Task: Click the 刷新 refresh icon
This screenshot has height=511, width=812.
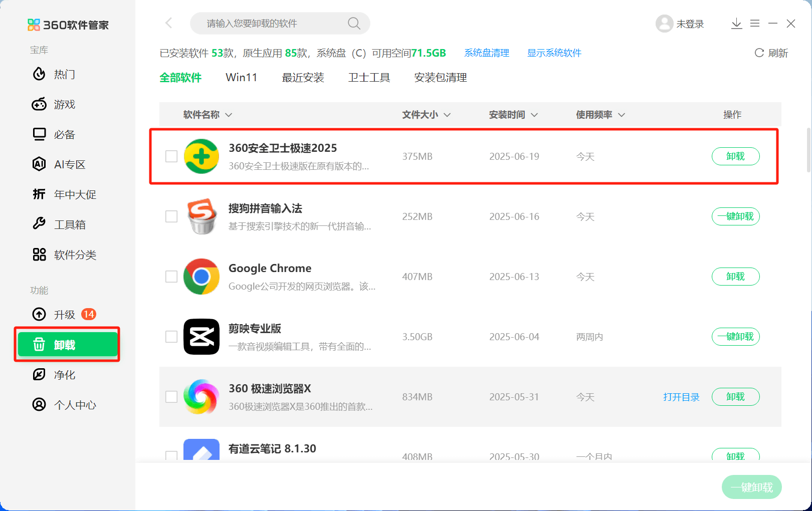Action: 759,53
